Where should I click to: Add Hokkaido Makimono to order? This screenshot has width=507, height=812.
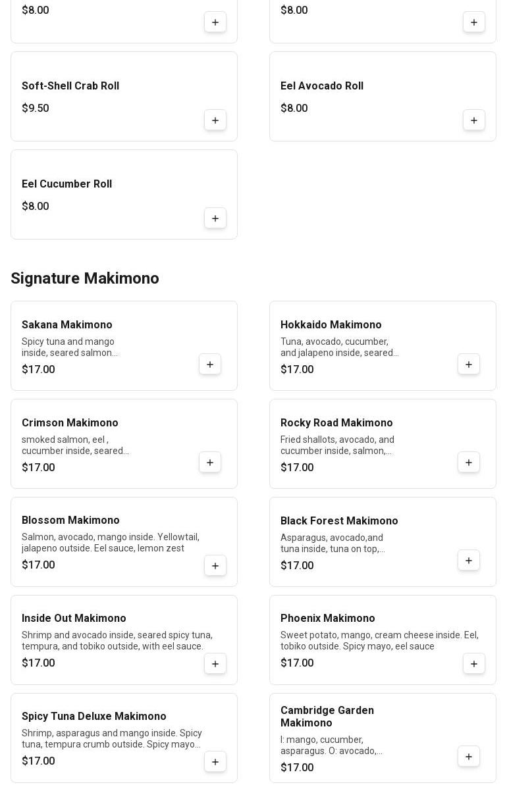pos(469,365)
